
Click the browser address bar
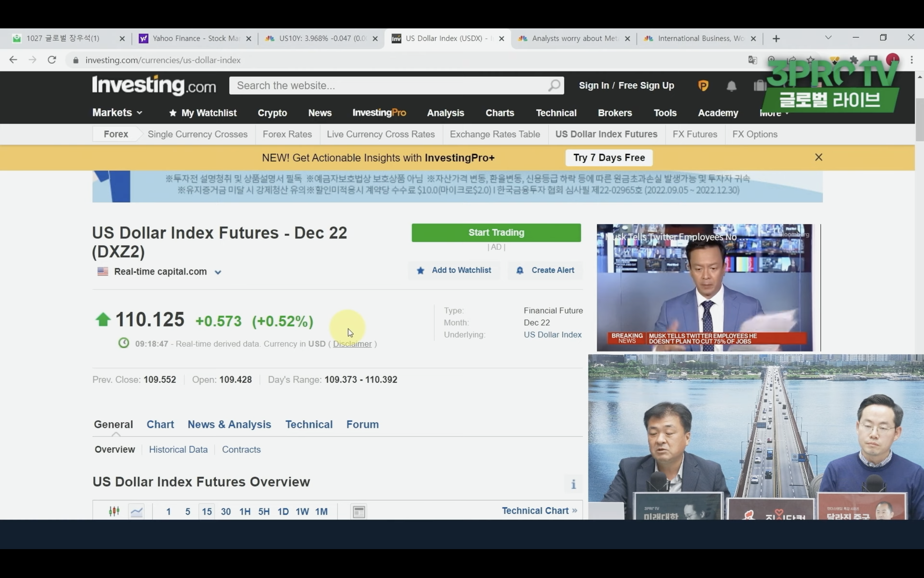click(409, 60)
